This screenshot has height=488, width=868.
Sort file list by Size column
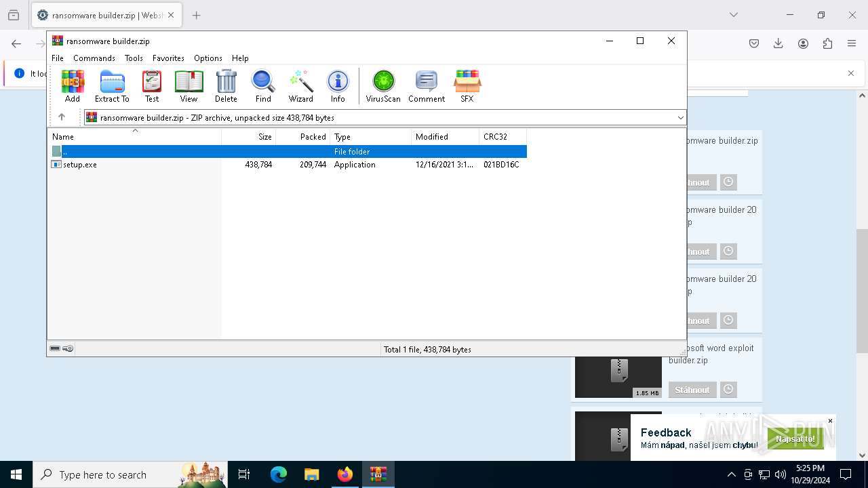tap(249, 136)
